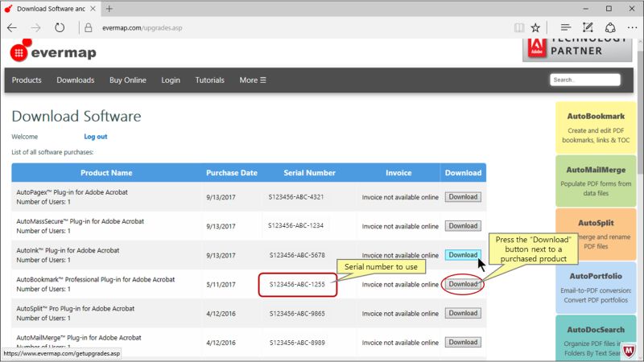The image size is (644, 362).
Task: Open the Buy Online menu item
Action: point(128,80)
